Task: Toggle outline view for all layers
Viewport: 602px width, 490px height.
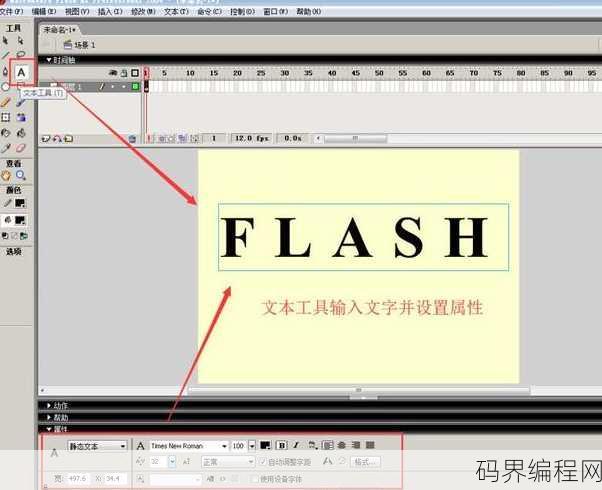Action: 135,73
